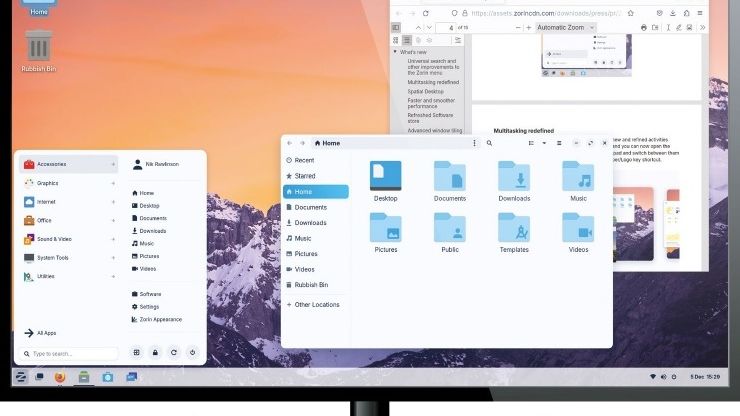Expand Sound & Video category

pos(68,239)
